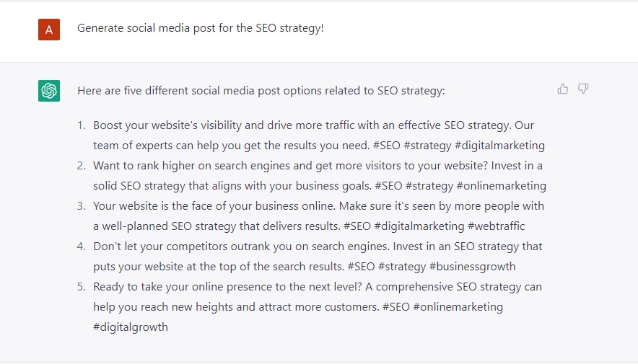Select the fourth post "Don't let your competitors"
The height and width of the screenshot is (364, 638).
point(318,247)
